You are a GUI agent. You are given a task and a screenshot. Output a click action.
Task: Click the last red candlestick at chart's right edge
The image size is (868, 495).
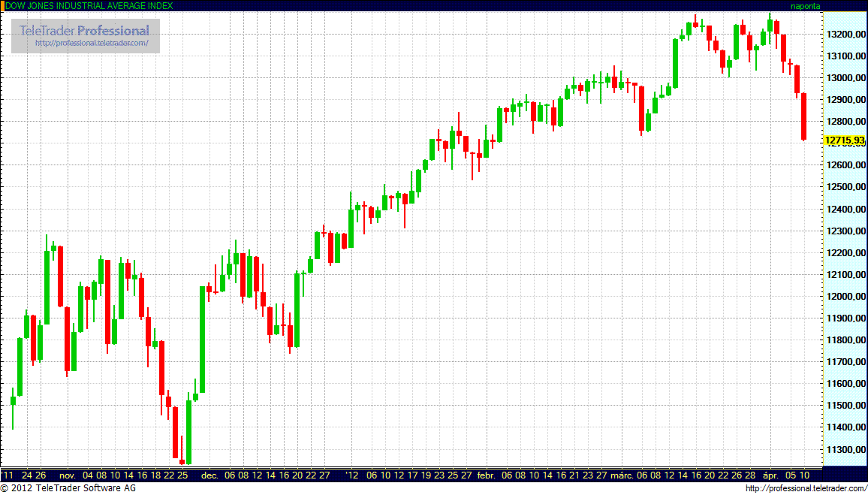(803, 116)
